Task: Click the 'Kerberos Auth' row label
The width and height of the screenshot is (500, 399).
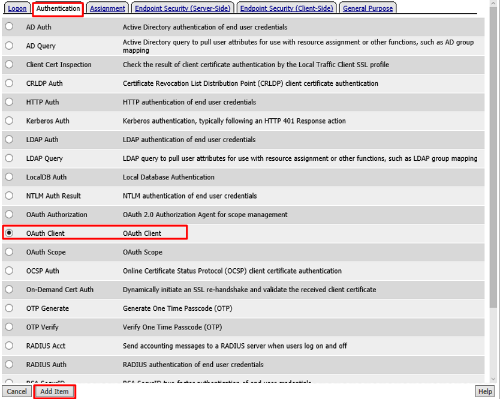Action: tap(48, 121)
